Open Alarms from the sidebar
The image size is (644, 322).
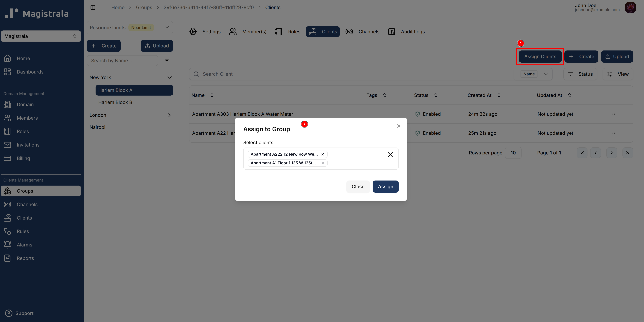(x=24, y=244)
